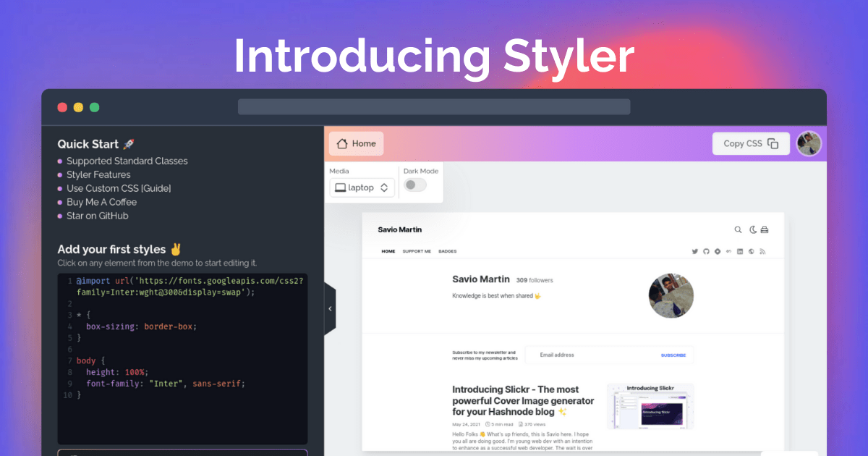Switch to the BADGES tab
The height and width of the screenshot is (456, 868).
coord(447,252)
